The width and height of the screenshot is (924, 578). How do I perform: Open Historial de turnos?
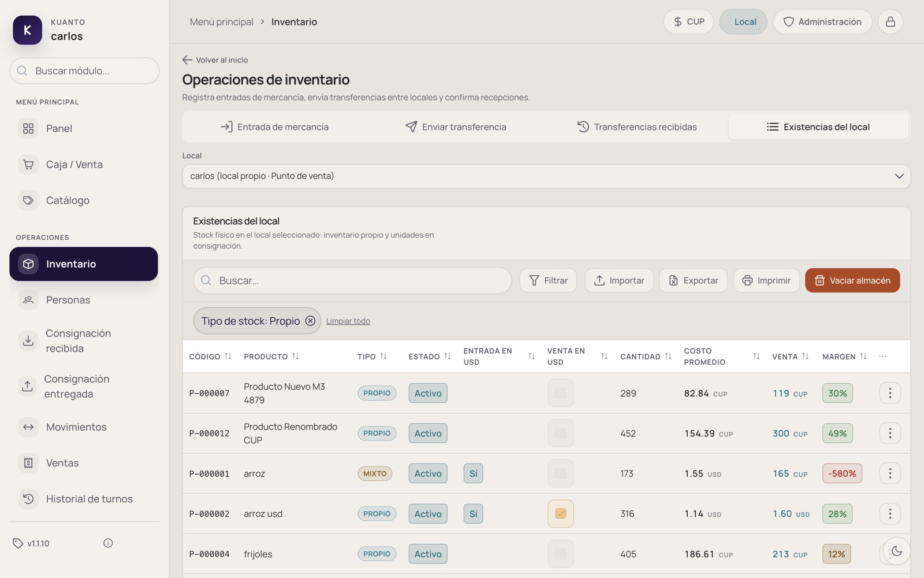(x=84, y=499)
